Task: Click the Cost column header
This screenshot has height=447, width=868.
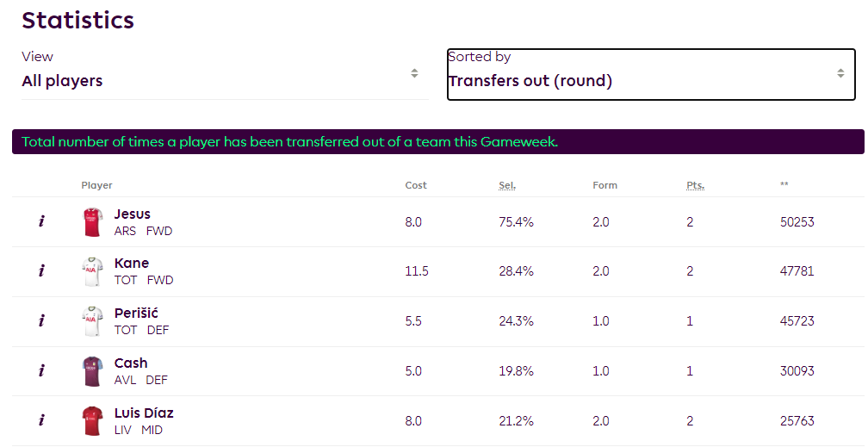Action: (416, 185)
